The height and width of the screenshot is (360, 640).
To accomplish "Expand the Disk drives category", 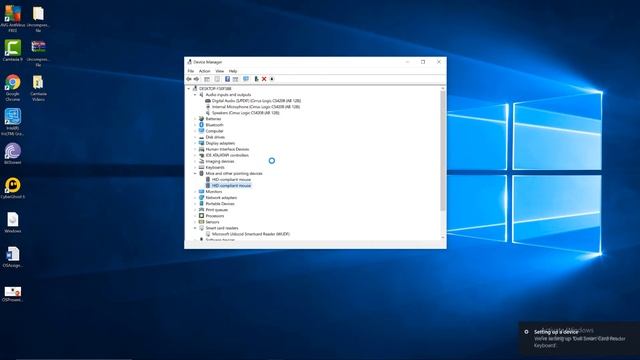I will tap(195, 137).
